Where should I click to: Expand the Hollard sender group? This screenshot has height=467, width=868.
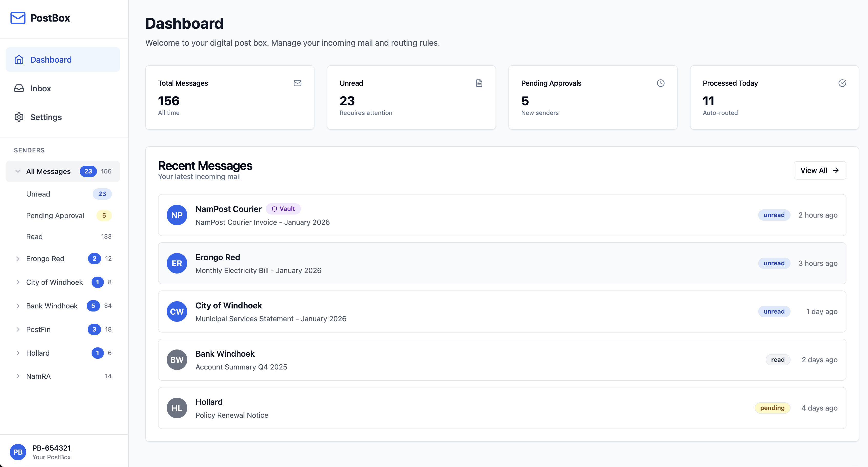click(x=18, y=353)
